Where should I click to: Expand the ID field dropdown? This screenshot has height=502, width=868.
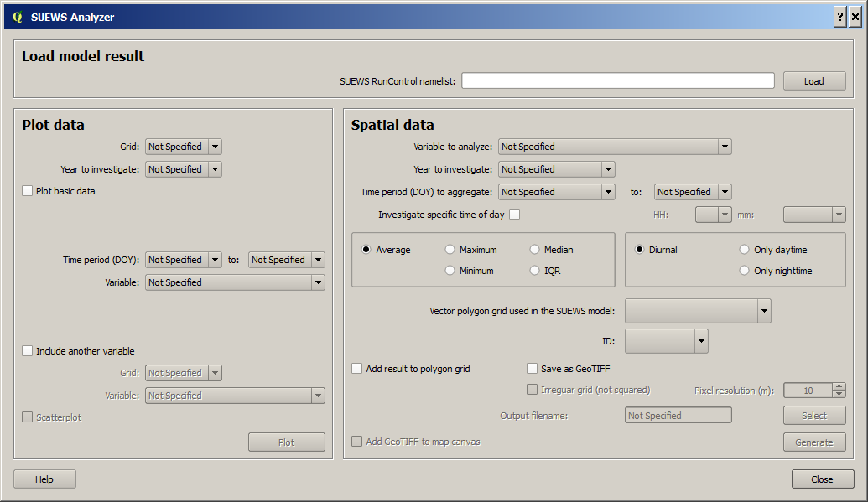[667, 341]
